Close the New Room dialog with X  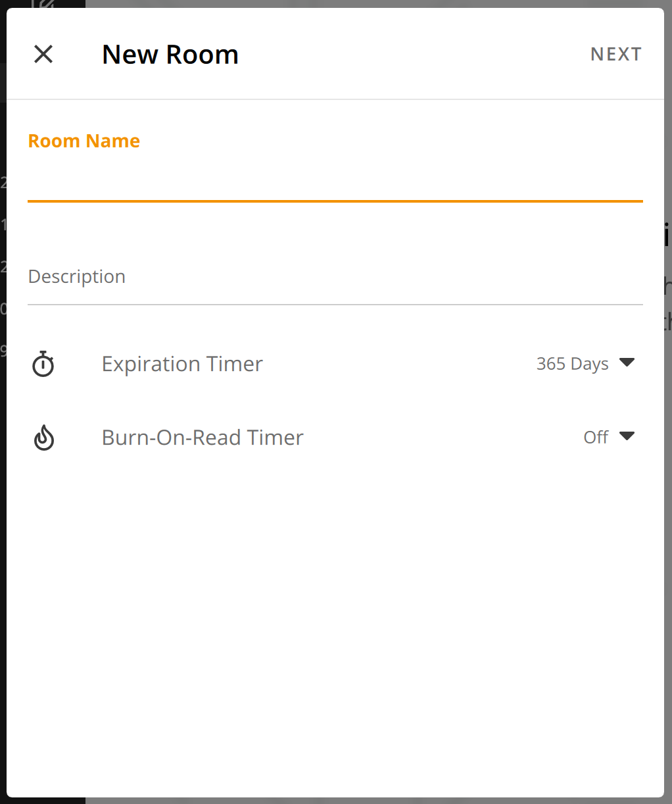(x=43, y=54)
